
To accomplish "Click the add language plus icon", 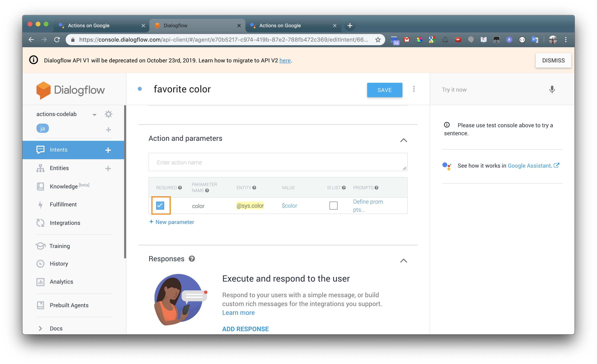I will (x=108, y=130).
